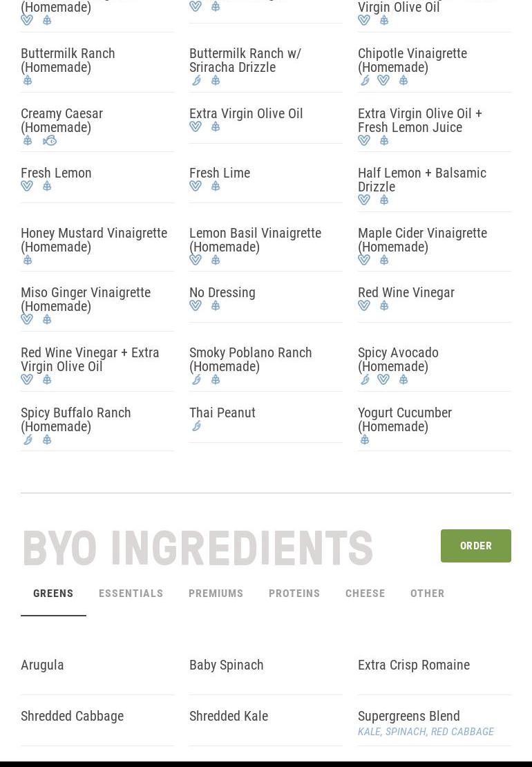Viewport: 532px width, 767px height.
Task: Click the pepper icon under Spicy Buffalo Ranch
Action: pos(28,439)
